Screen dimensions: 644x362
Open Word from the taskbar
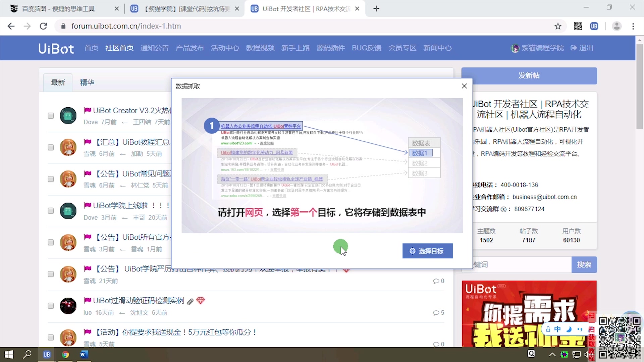[x=84, y=354]
